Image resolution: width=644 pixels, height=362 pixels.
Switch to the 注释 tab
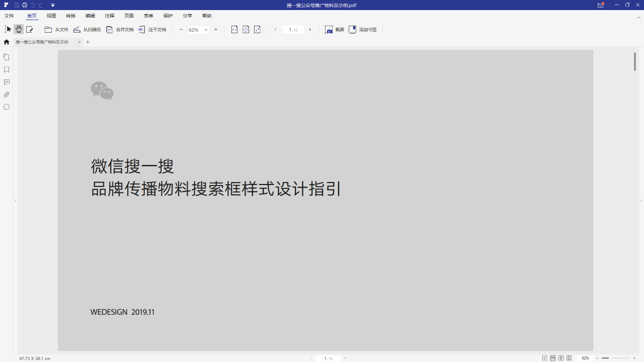[x=110, y=16]
